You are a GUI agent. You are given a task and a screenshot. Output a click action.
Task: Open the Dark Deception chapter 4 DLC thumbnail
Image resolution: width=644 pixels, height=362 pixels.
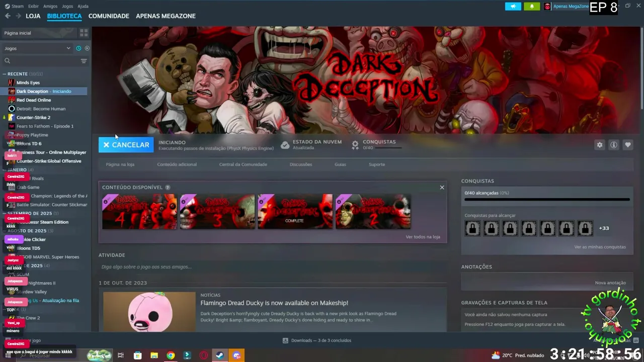139,212
